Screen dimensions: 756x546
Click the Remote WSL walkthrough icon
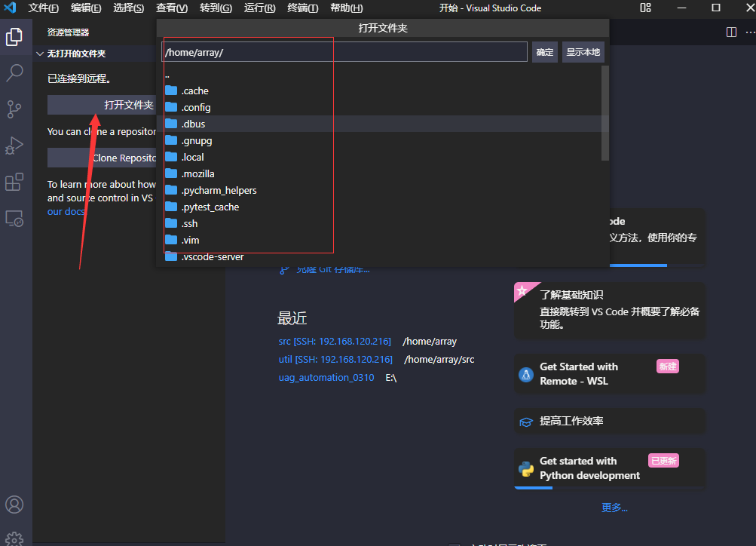pos(525,374)
